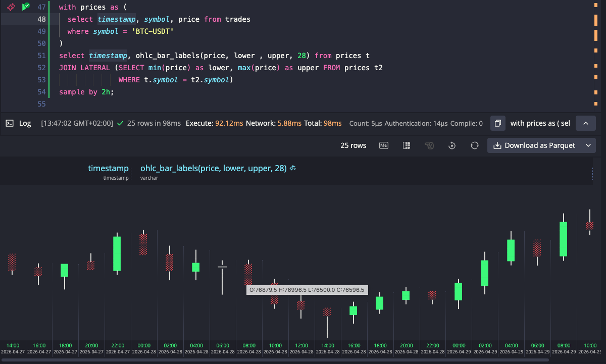606x364 pixels.
Task: Click the grid layout columns icon
Action: tap(407, 145)
